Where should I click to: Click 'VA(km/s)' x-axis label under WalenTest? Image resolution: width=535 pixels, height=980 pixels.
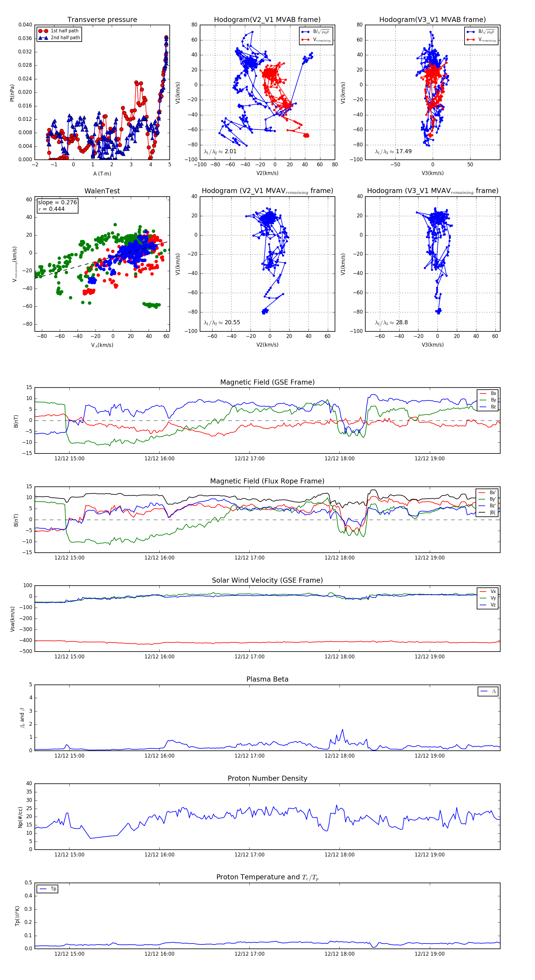point(102,345)
